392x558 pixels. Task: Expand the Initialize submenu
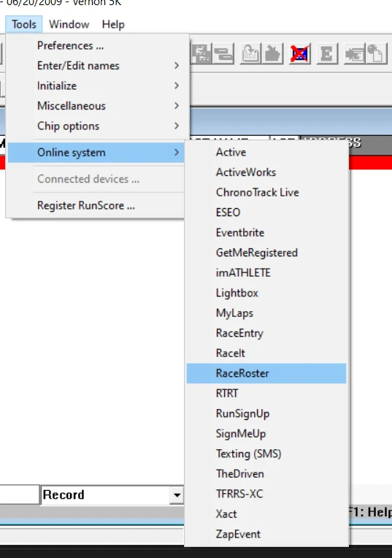click(x=96, y=85)
